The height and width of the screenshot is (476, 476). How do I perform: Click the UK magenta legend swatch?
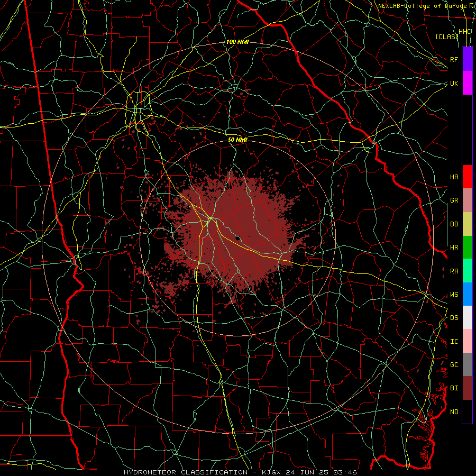467,83
